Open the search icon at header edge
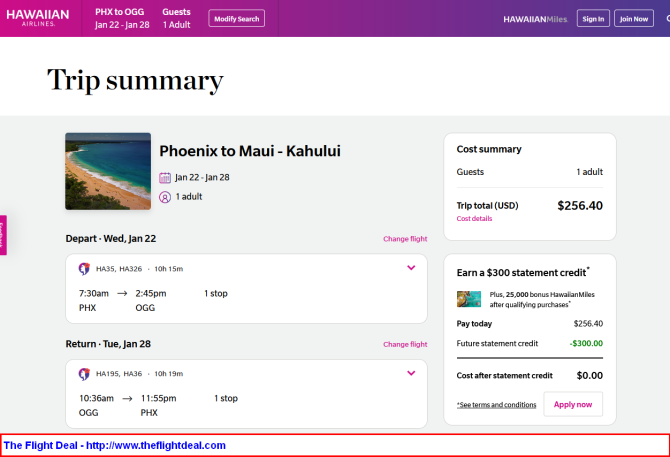 (668, 19)
